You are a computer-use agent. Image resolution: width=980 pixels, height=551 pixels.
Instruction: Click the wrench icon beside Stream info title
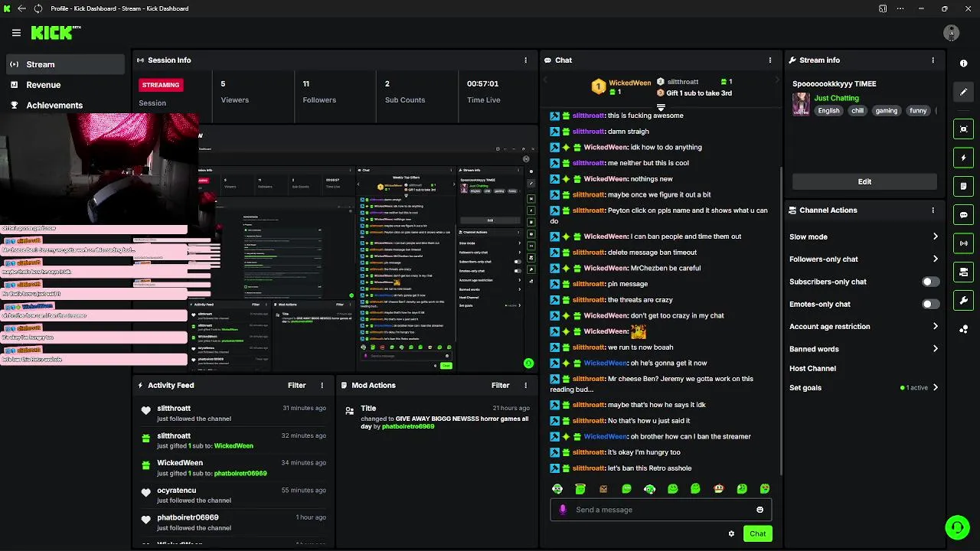[793, 60]
